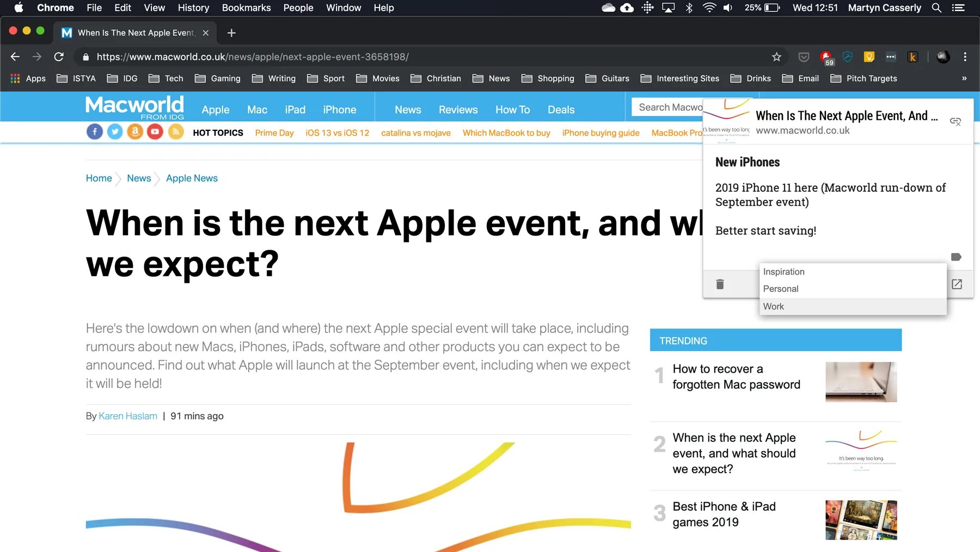The width and height of the screenshot is (980, 552).
Task: Go to Macworld iPhone section
Action: pyautogui.click(x=340, y=110)
